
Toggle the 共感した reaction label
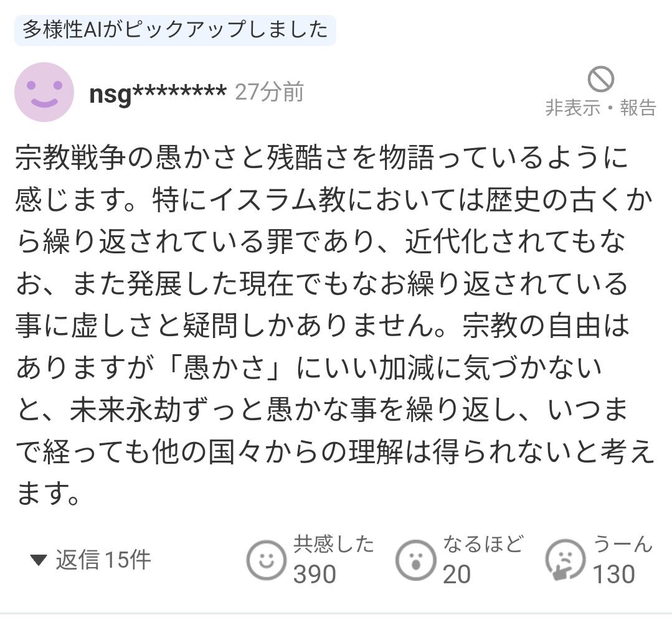click(334, 545)
